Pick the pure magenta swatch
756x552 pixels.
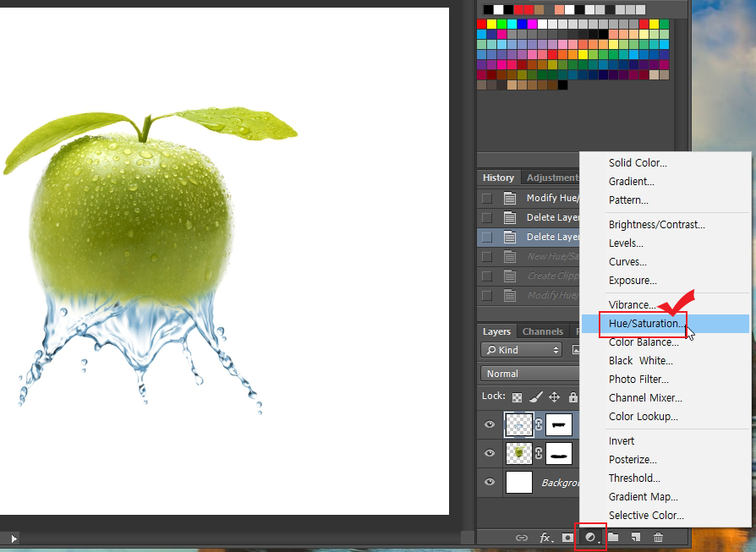pos(532,25)
